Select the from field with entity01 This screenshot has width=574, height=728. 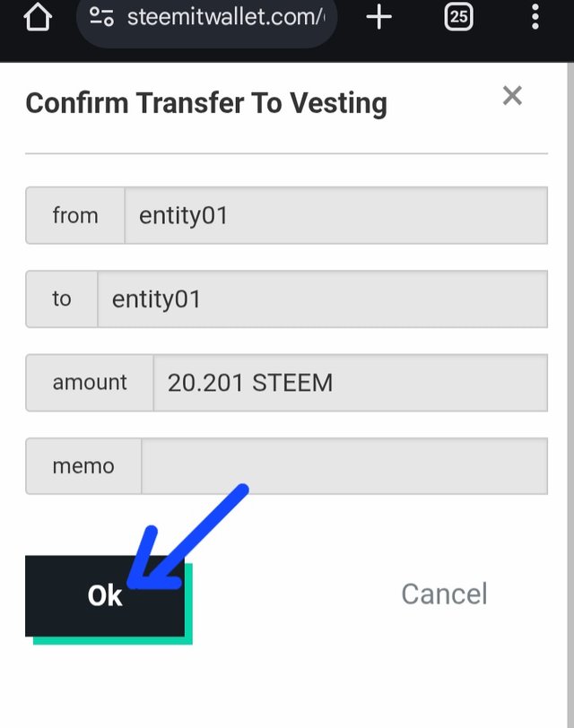point(335,215)
